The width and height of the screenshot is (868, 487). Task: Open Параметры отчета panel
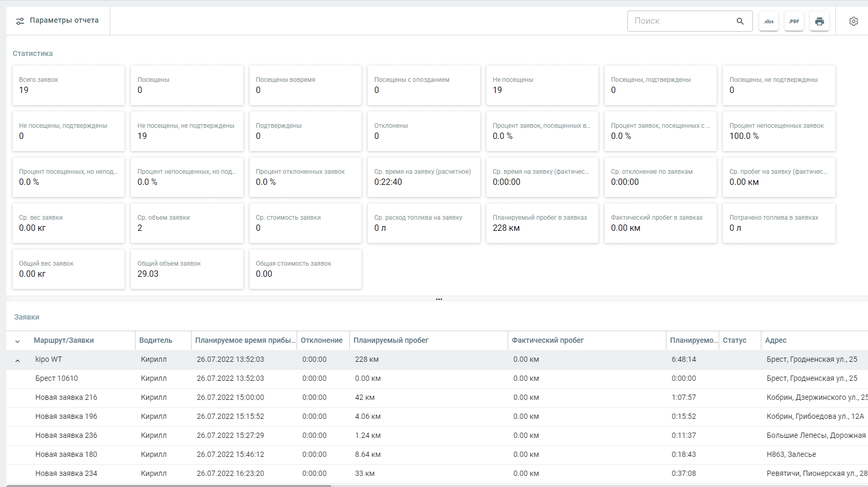click(64, 21)
